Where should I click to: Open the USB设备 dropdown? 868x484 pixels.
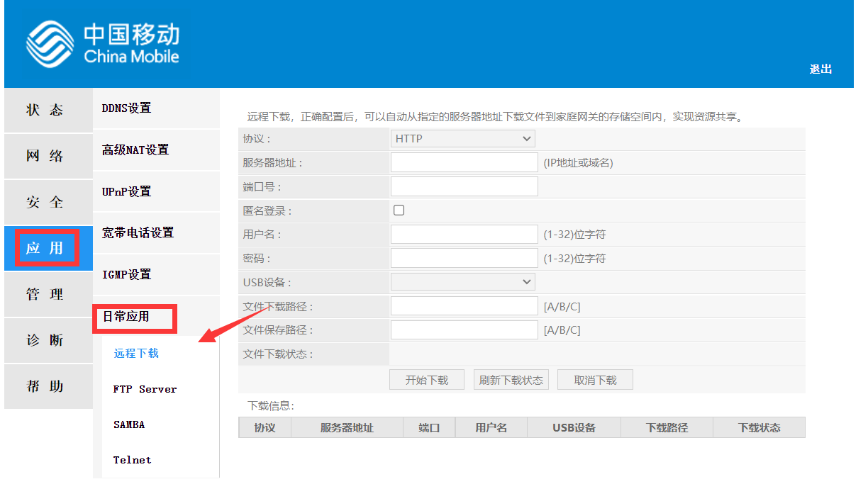pos(463,282)
